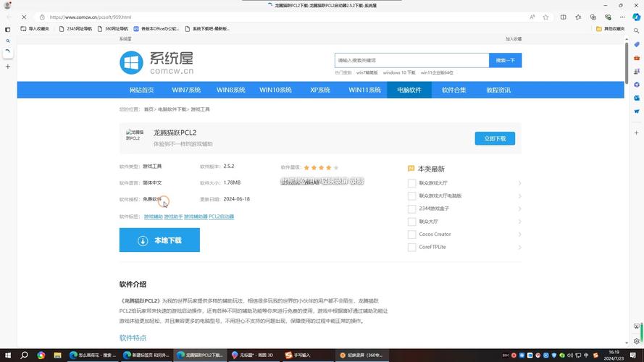This screenshot has width=644, height=362.
Task: Open the 画图 3D taskbar window
Action: click(253, 355)
